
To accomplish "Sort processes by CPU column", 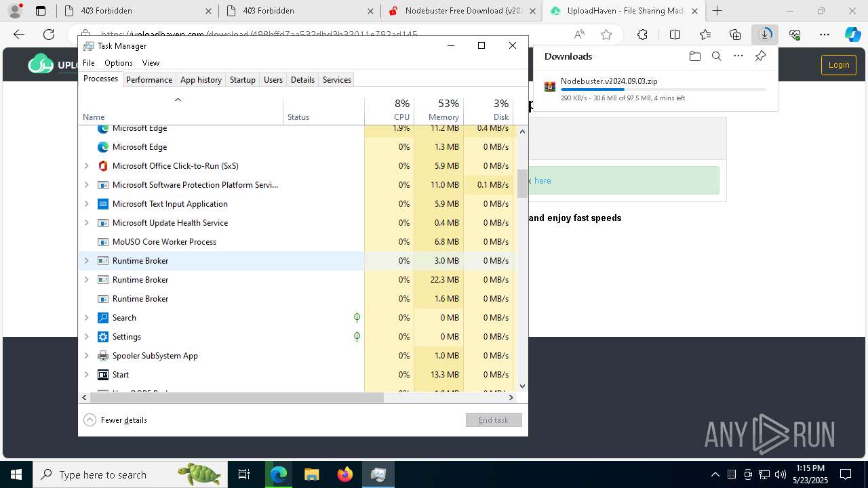I will pos(389,110).
